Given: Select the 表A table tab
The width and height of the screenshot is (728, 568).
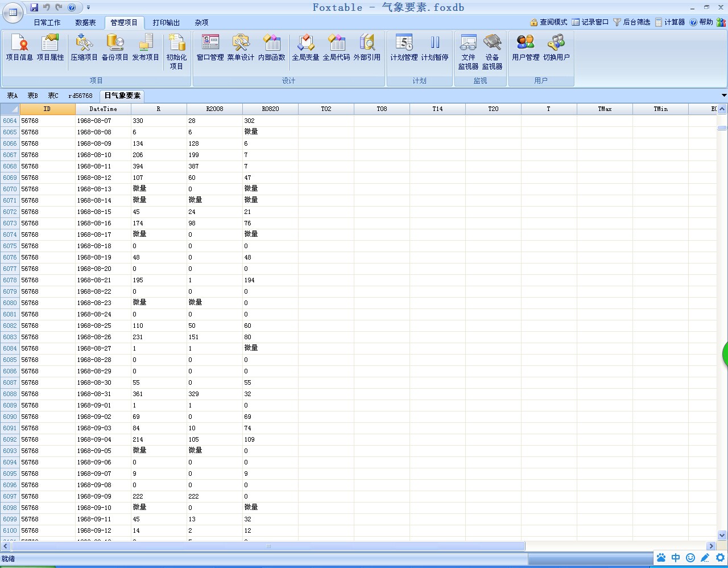Looking at the screenshot, I should pos(12,96).
